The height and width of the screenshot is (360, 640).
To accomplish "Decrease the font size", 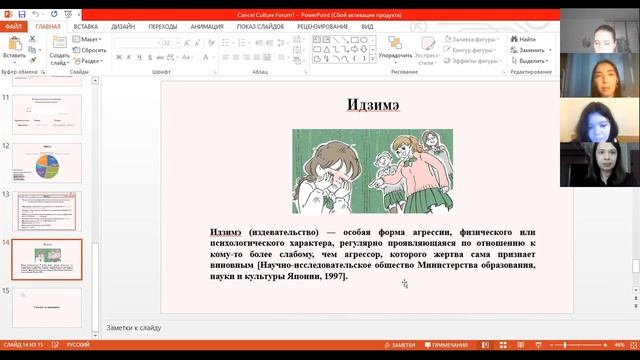I will click(197, 43).
